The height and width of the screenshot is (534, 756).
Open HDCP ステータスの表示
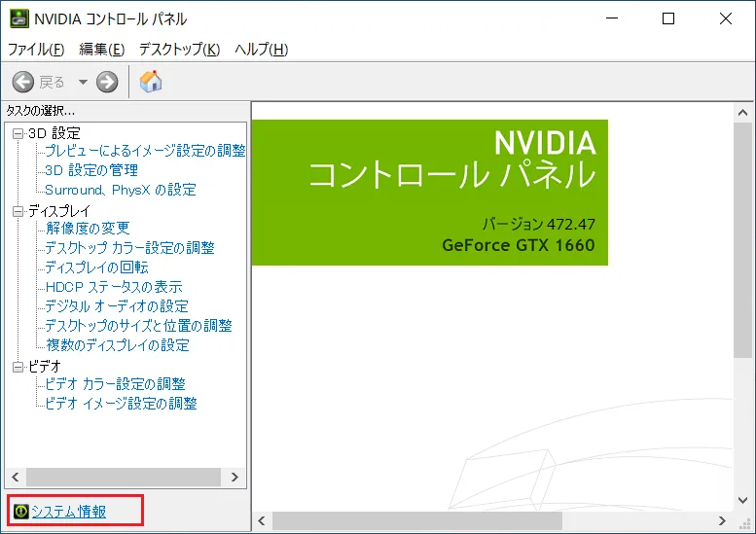pyautogui.click(x=114, y=287)
